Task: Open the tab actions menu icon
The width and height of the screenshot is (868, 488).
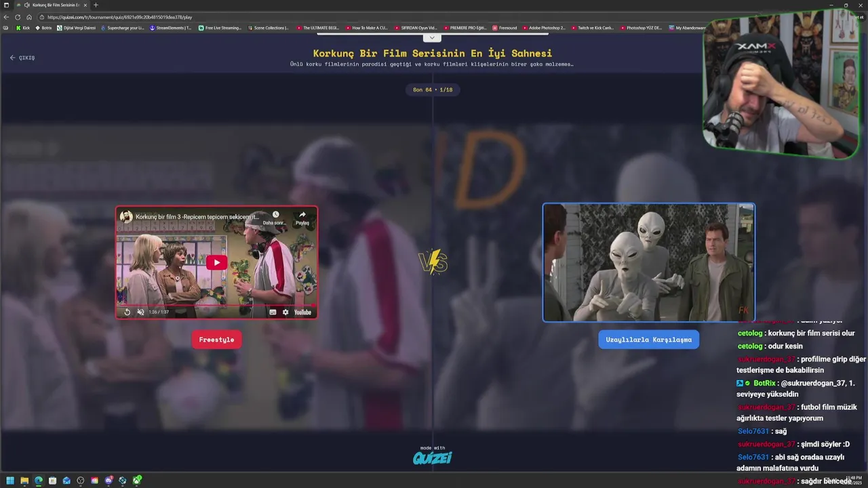Action: 6,5
